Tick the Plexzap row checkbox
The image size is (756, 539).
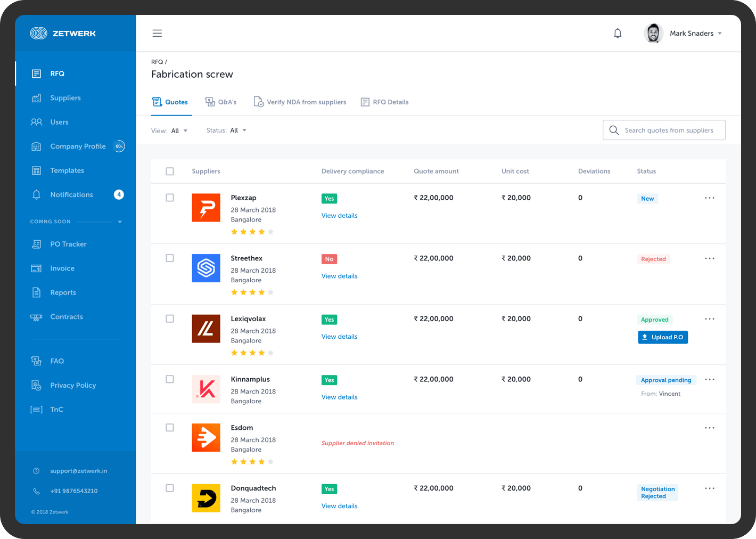click(x=170, y=198)
